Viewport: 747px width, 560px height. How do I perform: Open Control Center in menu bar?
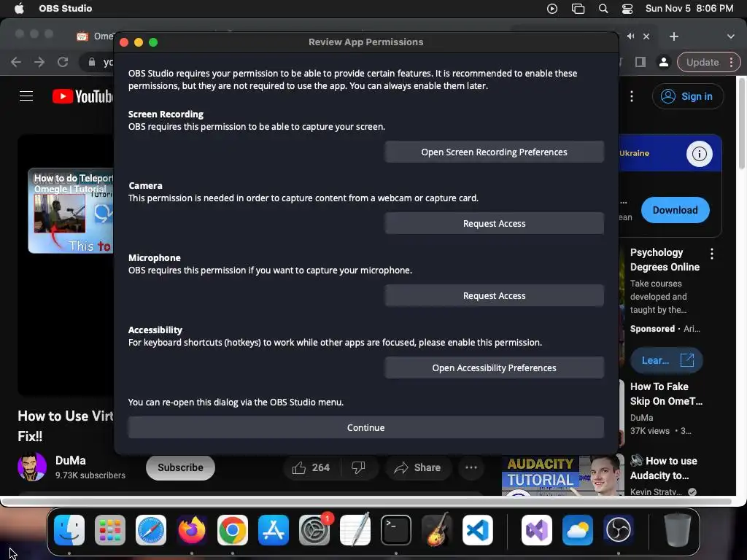pos(627,9)
